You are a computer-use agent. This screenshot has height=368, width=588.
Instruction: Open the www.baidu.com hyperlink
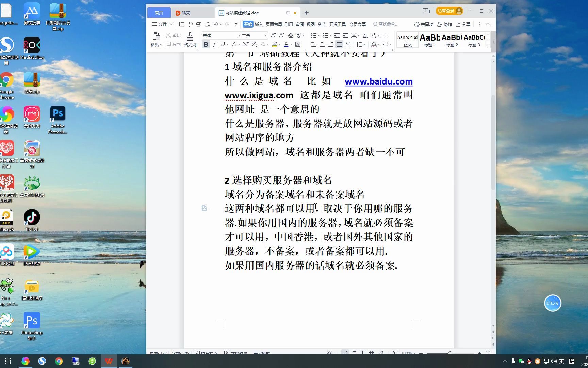coord(378,81)
